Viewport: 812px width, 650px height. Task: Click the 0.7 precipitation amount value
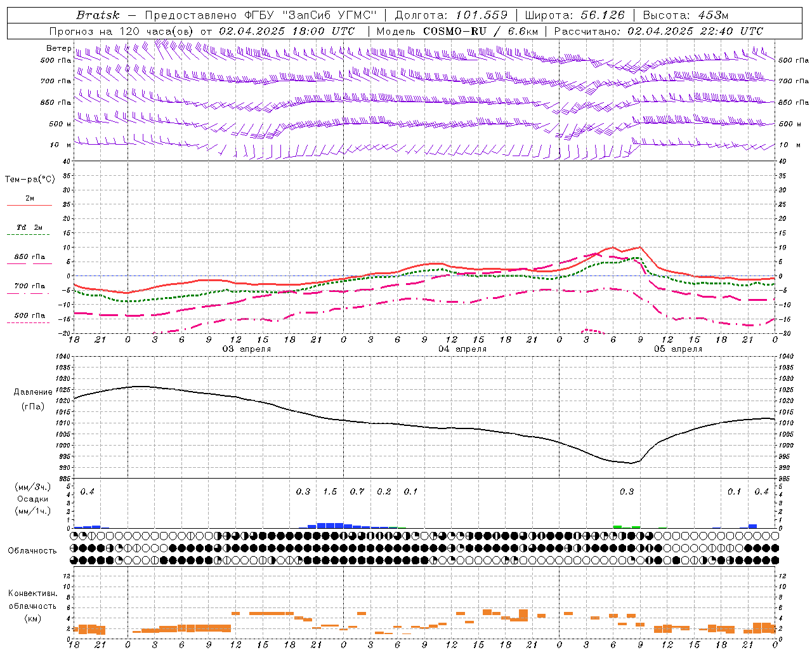357,492
